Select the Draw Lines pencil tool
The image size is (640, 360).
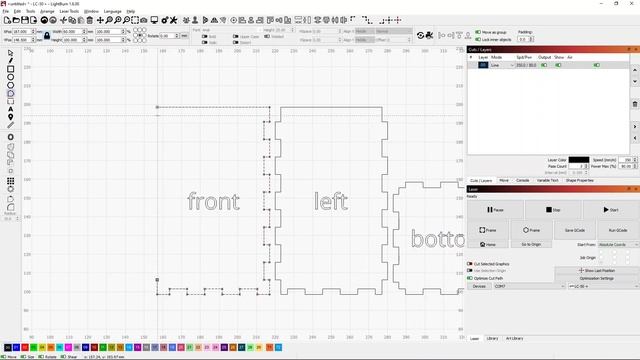click(x=11, y=61)
